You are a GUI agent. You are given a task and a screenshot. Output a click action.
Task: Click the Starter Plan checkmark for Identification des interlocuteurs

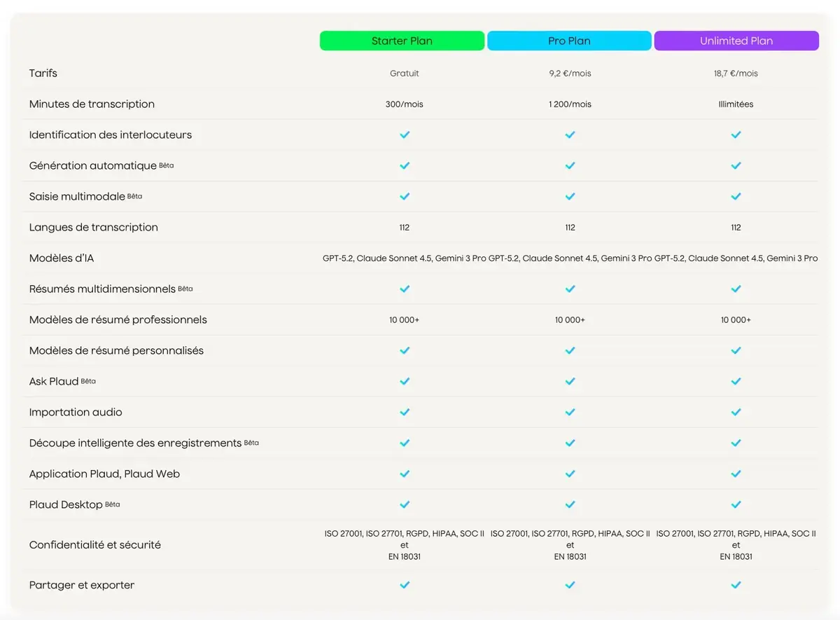tap(405, 135)
